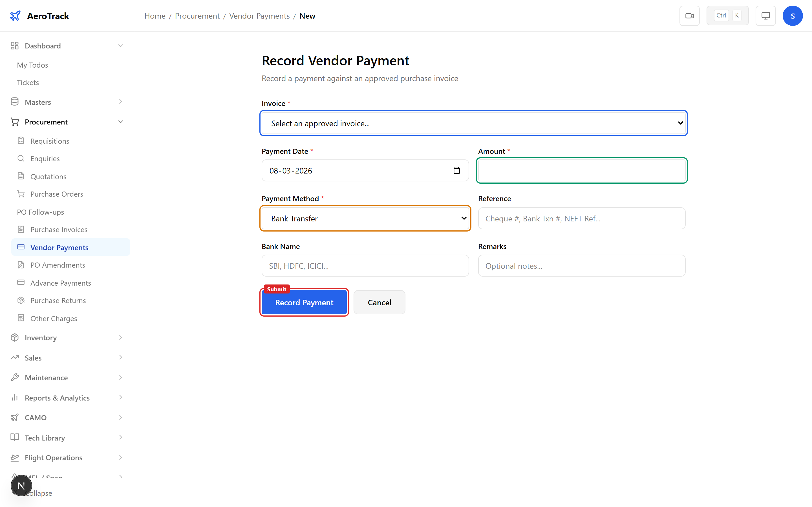Open Purchase Invoices from sidebar
Image resolution: width=812 pixels, height=507 pixels.
click(x=59, y=229)
